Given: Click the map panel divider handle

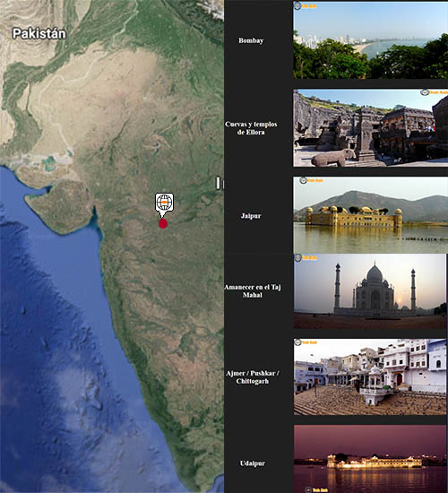Looking at the screenshot, I should [x=219, y=183].
